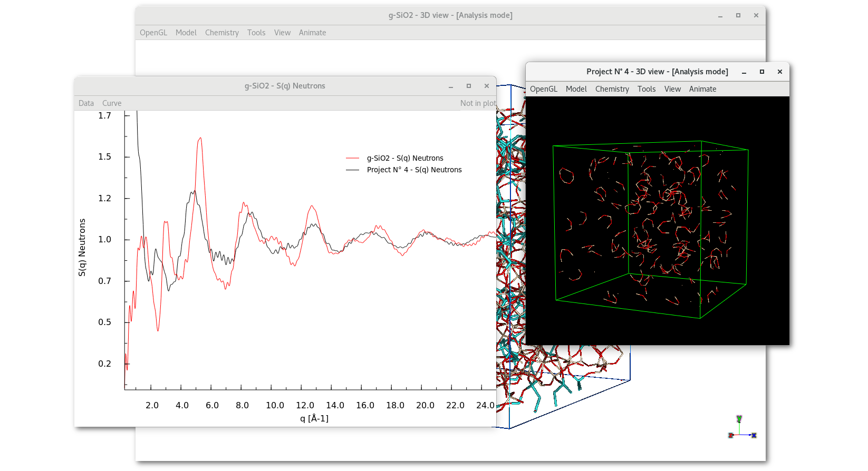
Task: Open View menu in Project N° 4 window
Action: coord(672,89)
